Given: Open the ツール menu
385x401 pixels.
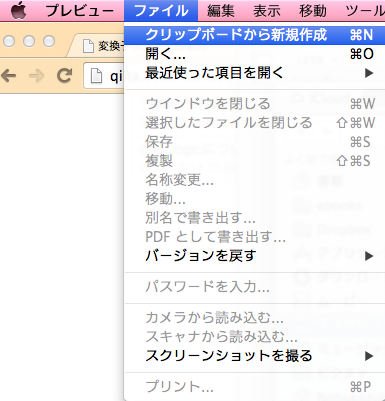Looking at the screenshot, I should [365, 11].
